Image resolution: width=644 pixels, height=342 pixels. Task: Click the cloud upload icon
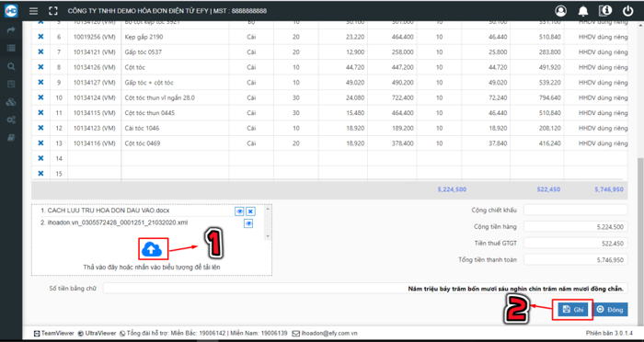[152, 249]
